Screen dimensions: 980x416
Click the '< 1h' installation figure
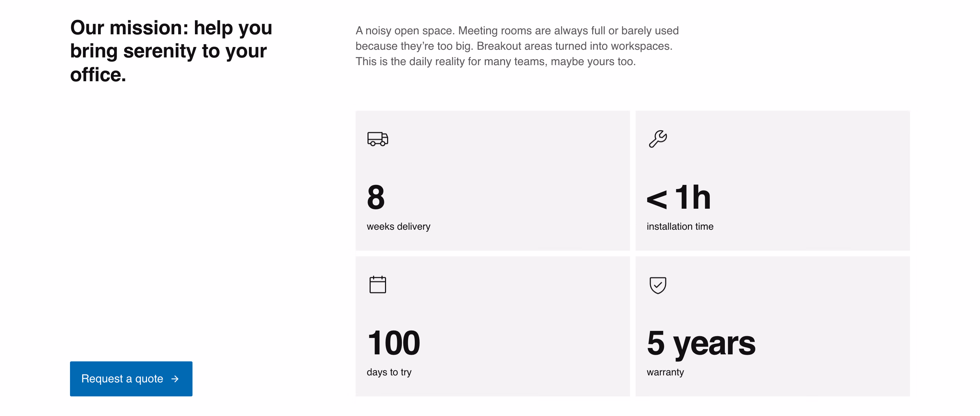tap(678, 197)
